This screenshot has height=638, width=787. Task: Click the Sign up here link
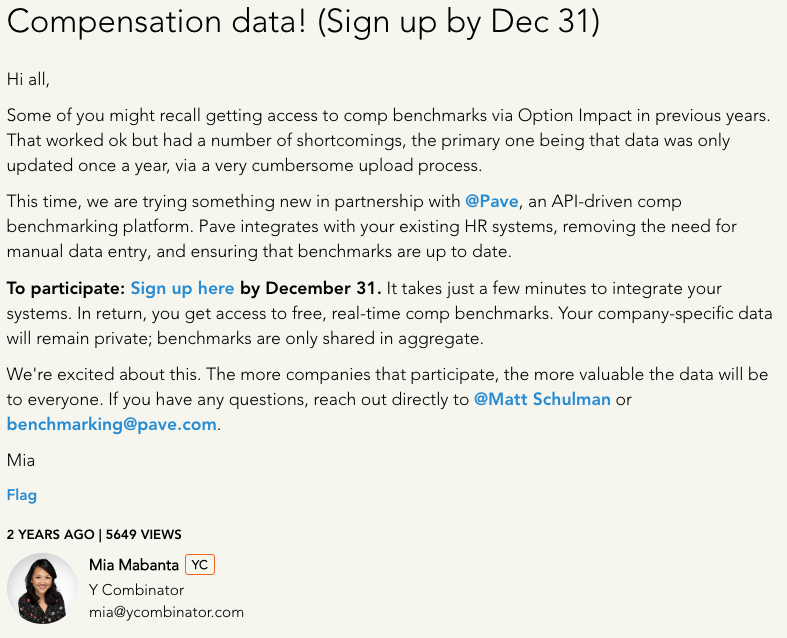182,289
